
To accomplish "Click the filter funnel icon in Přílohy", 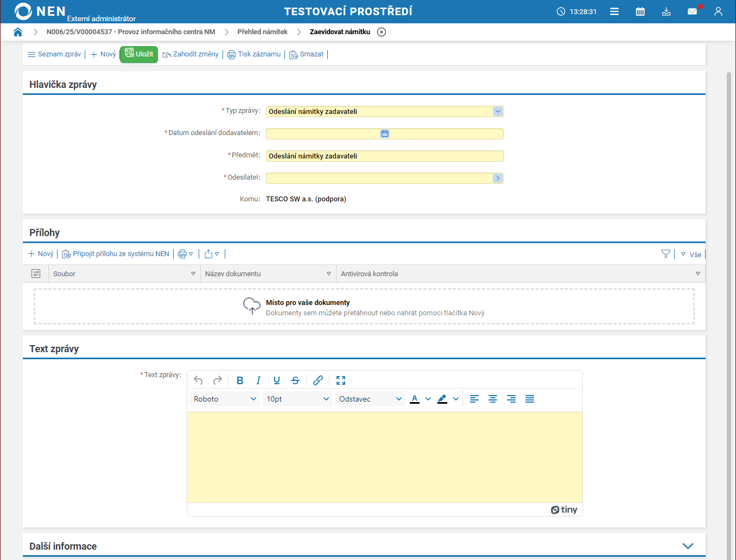I will pyautogui.click(x=665, y=254).
